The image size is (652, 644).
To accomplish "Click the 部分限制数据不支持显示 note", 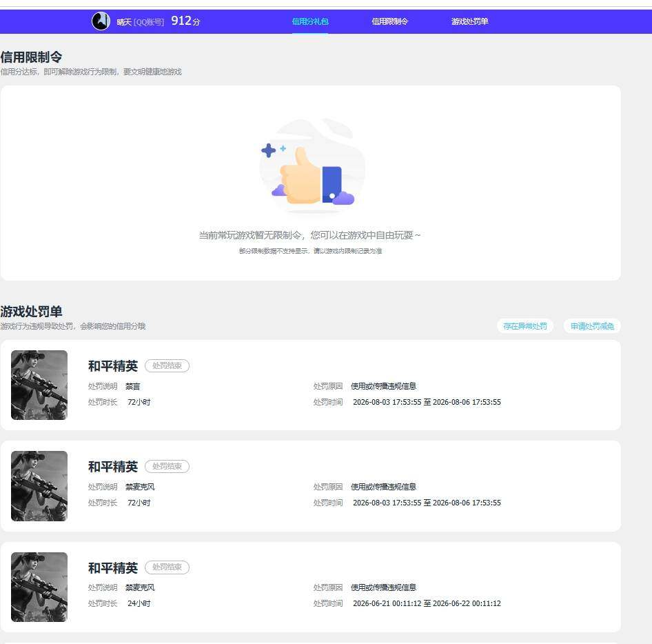I will tap(310, 251).
